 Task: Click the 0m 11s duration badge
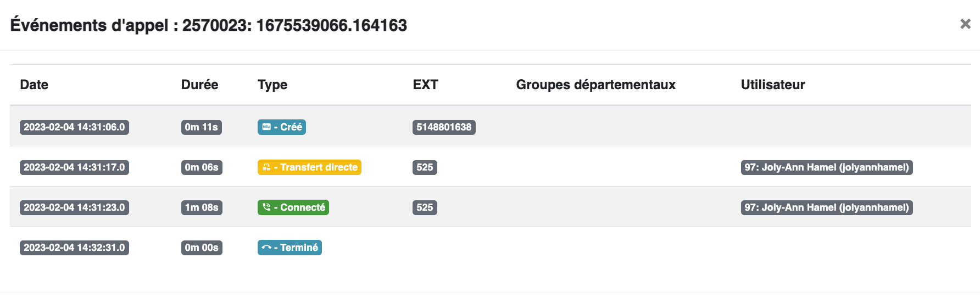click(201, 127)
